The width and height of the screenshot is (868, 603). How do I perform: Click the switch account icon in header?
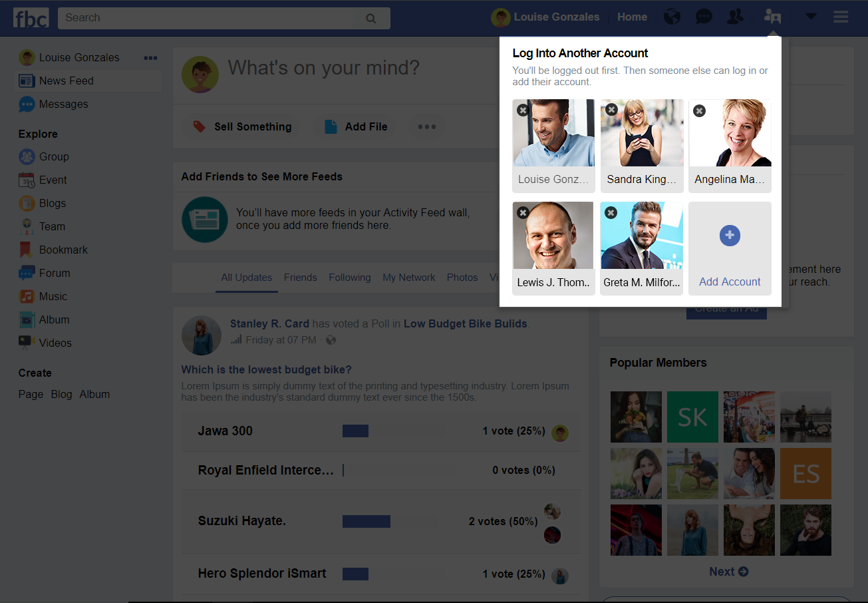tap(772, 17)
